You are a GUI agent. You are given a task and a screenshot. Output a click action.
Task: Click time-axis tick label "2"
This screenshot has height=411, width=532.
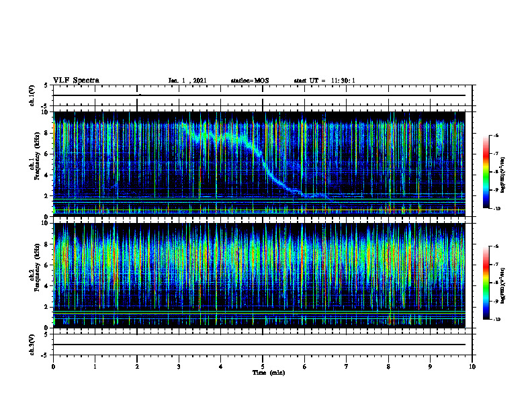tap(137, 367)
